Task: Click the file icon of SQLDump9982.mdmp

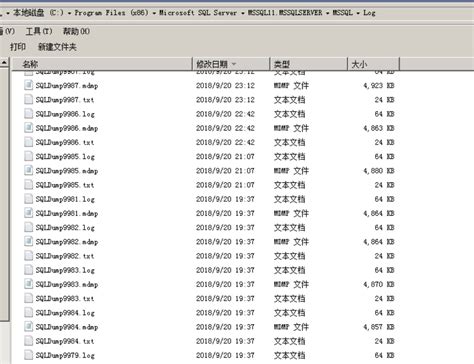Action: (x=29, y=241)
